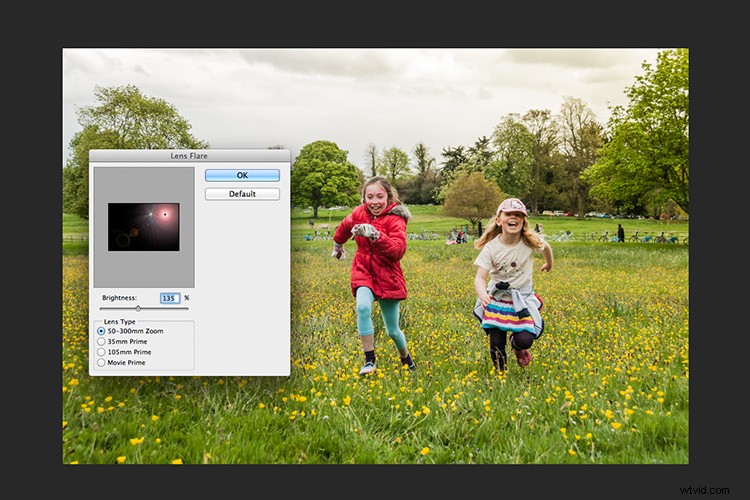Confirm Lens Flare with OK button
750x500 pixels.
(x=242, y=175)
